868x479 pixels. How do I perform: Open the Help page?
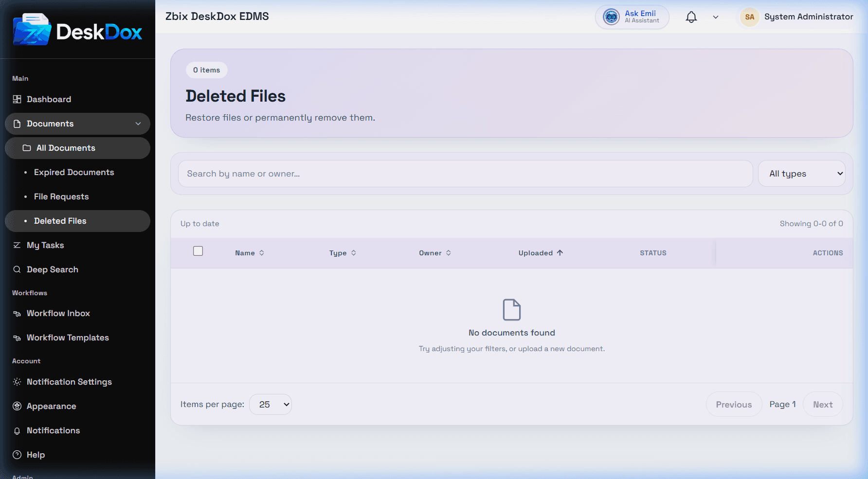pyautogui.click(x=78, y=455)
